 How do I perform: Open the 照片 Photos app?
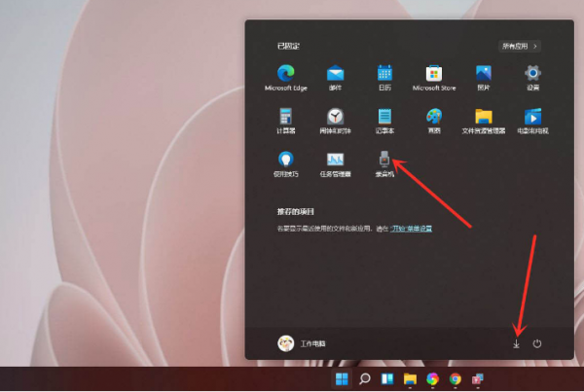coord(484,78)
